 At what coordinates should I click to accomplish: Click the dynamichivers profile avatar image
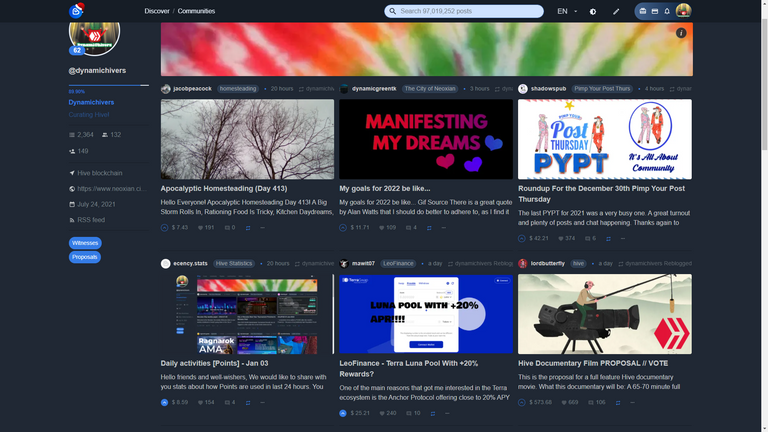(95, 38)
